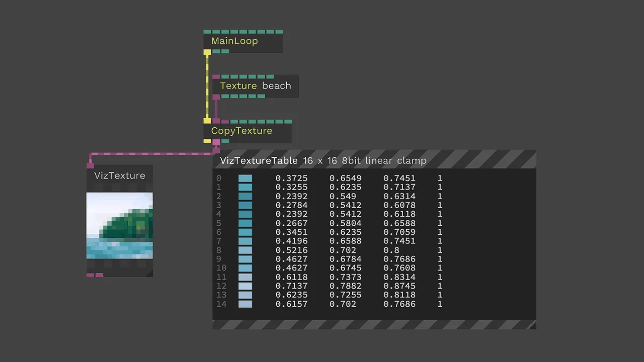
Task: Select the color swatch for row 7
Action: [x=245, y=241]
